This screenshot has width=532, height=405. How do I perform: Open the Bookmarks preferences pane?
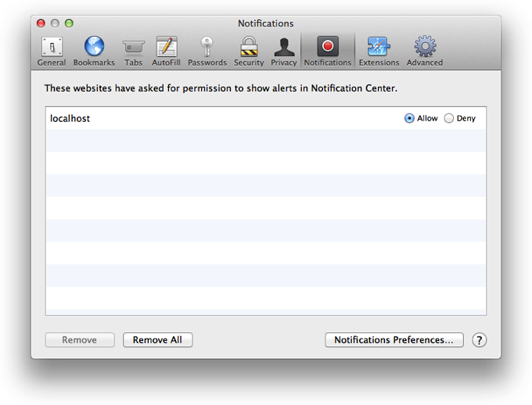point(94,51)
